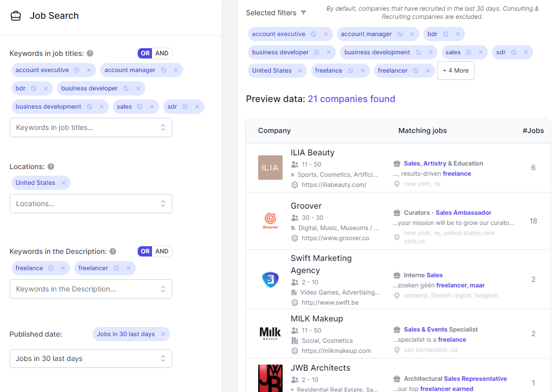Click the Swift Marketing Agency company name

point(321,264)
